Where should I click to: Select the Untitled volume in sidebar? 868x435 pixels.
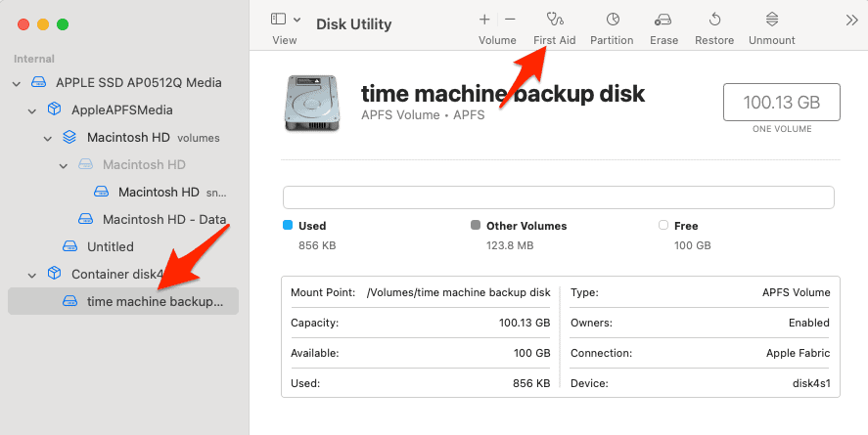click(110, 246)
